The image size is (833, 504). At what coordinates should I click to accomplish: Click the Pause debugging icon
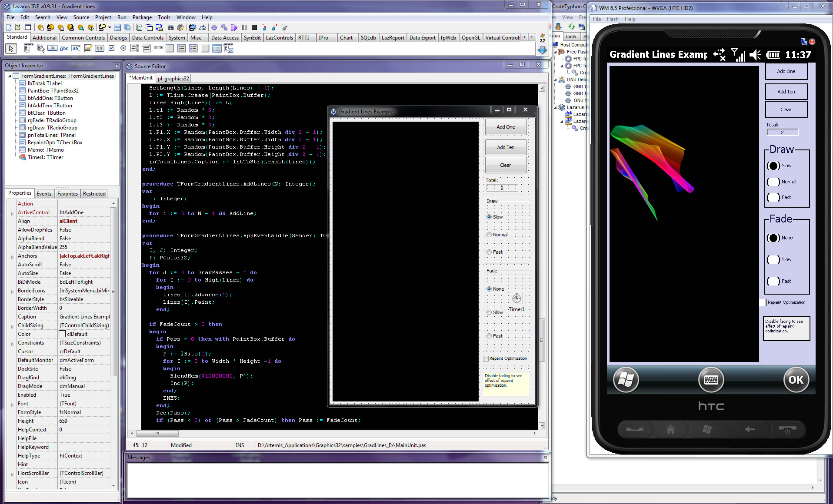244,27
